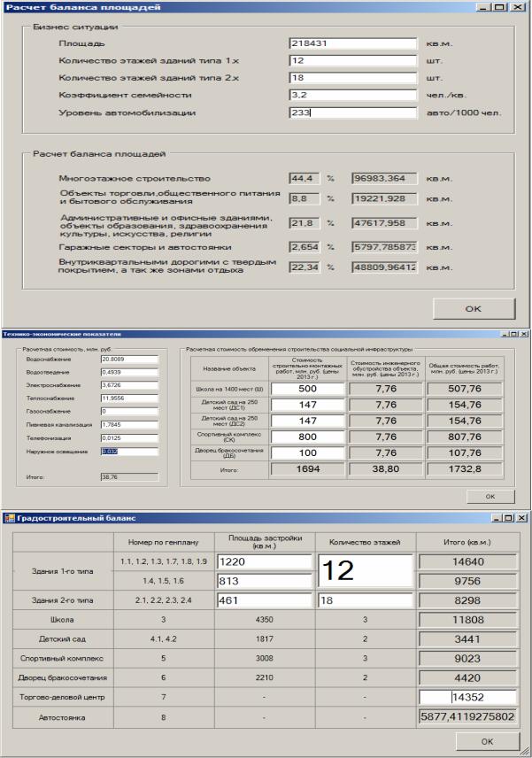
Task: Close the Расчет баланса площадей window
Action: 518,7
